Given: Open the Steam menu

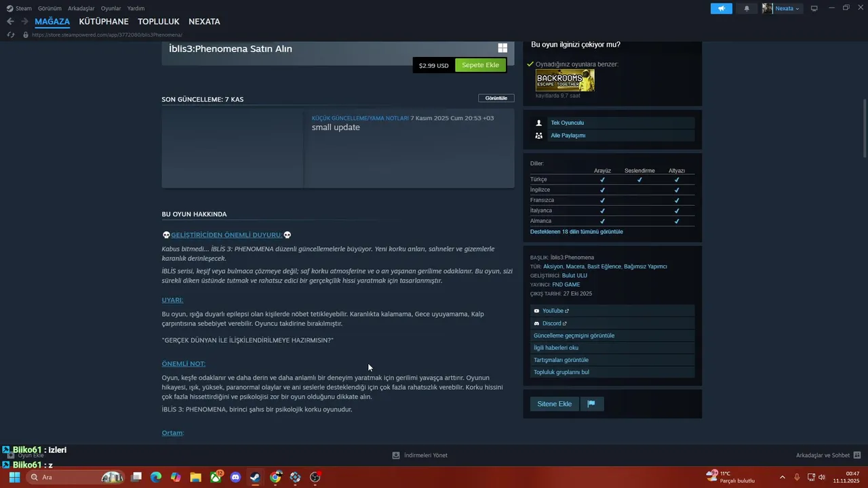Looking at the screenshot, I should (19, 8).
